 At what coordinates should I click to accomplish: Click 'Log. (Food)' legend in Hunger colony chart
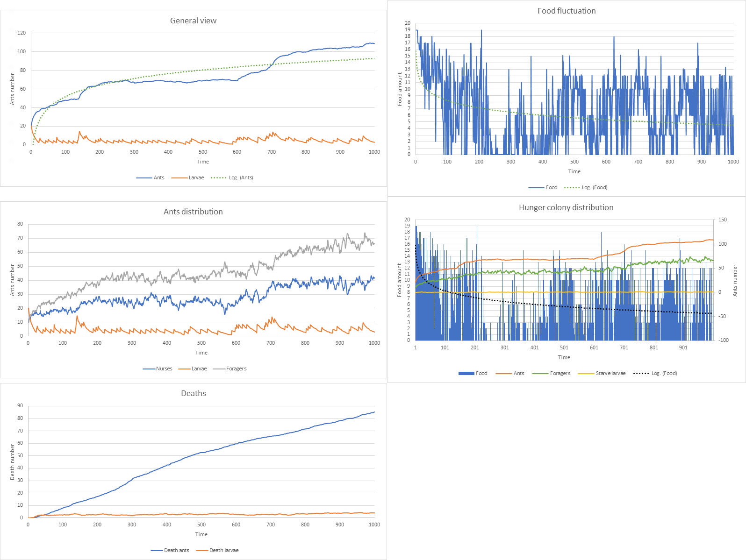pyautogui.click(x=655, y=373)
